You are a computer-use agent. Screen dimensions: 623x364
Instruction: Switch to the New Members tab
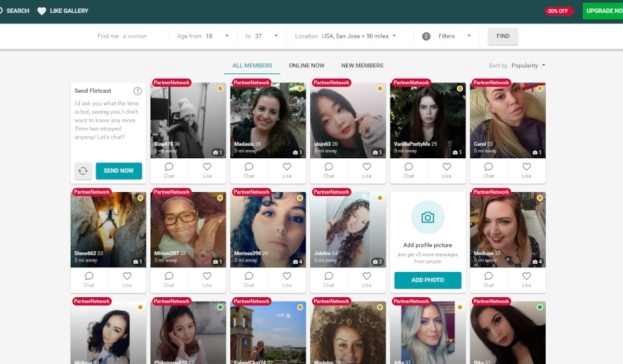(362, 66)
